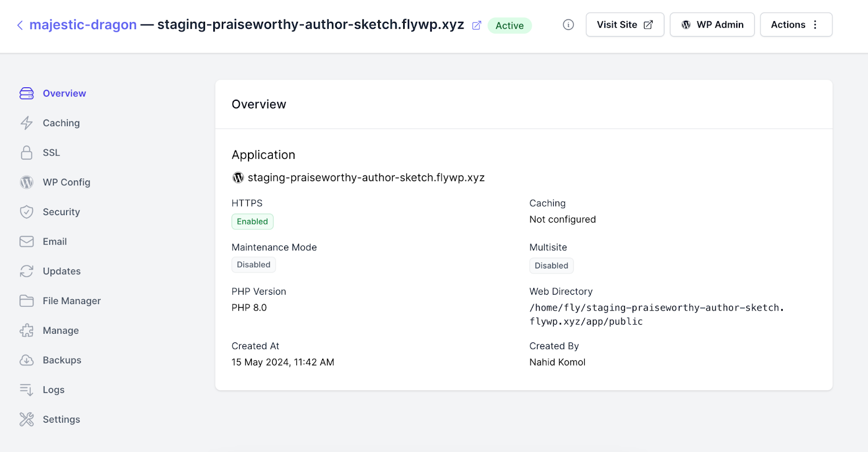Click the back chevron before majestic-dragon

(20, 25)
